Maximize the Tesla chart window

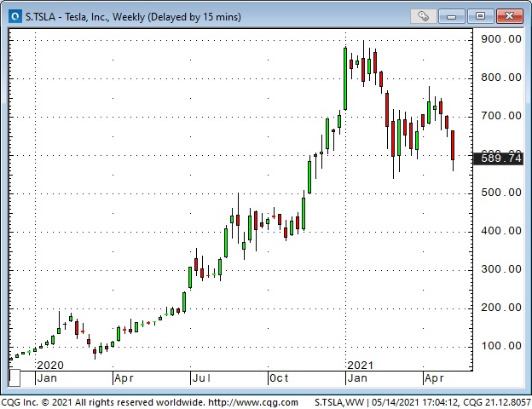tap(480, 16)
